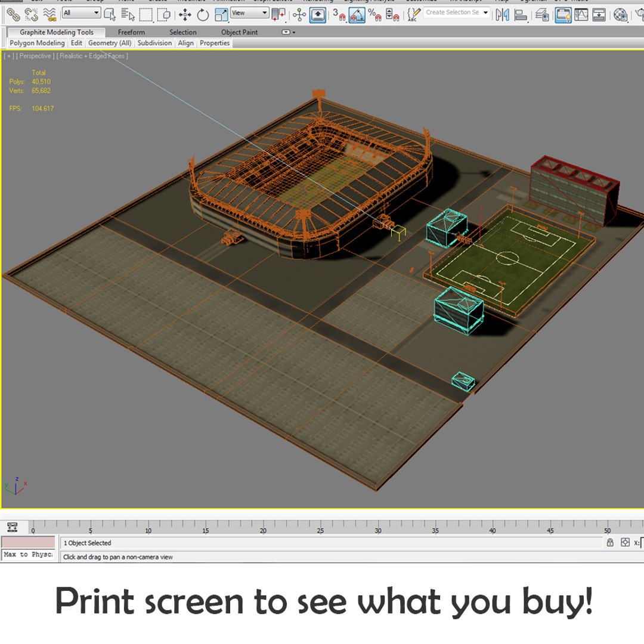Open Select by Name list icon
Screen dimensions: 644x644
pos(128,15)
